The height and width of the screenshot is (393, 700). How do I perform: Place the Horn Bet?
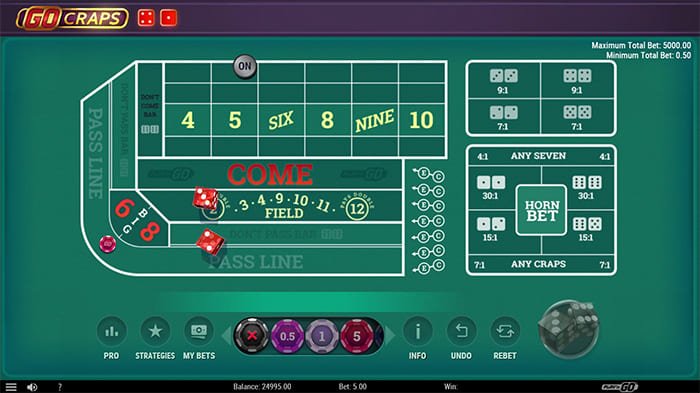point(541,210)
